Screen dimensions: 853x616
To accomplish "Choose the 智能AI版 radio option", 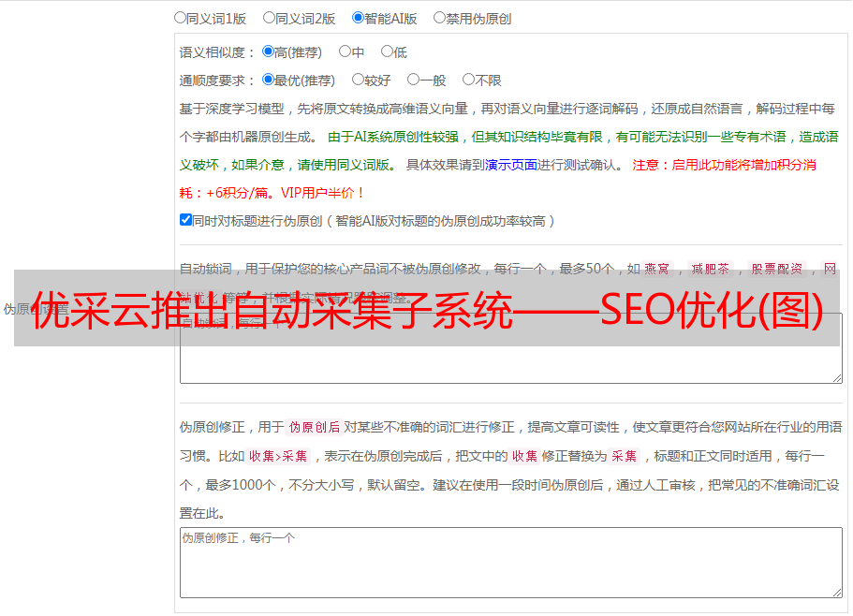I will pos(358,18).
